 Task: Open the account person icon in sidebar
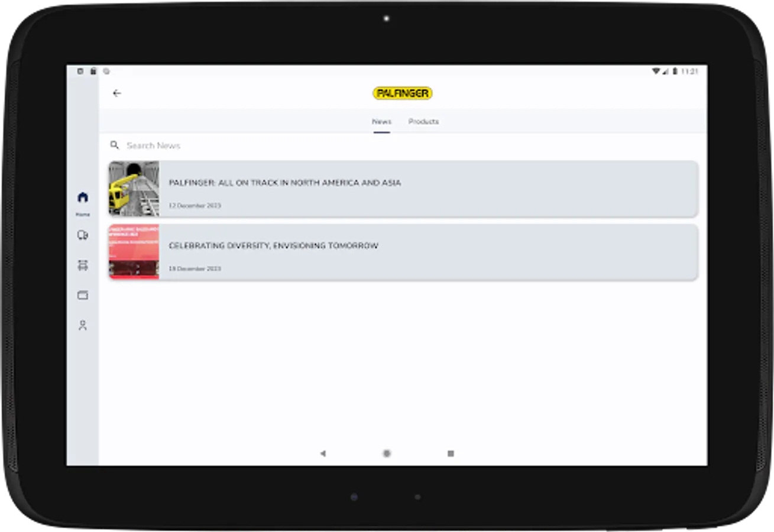(x=83, y=325)
